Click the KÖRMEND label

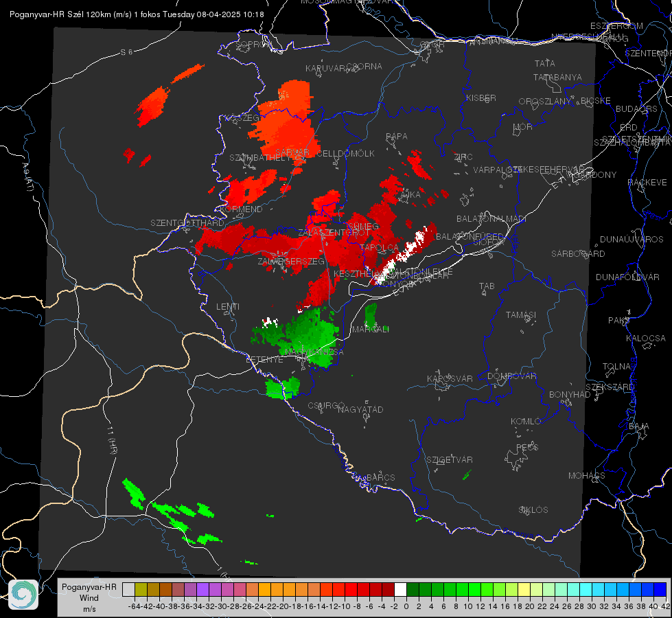tap(242, 209)
